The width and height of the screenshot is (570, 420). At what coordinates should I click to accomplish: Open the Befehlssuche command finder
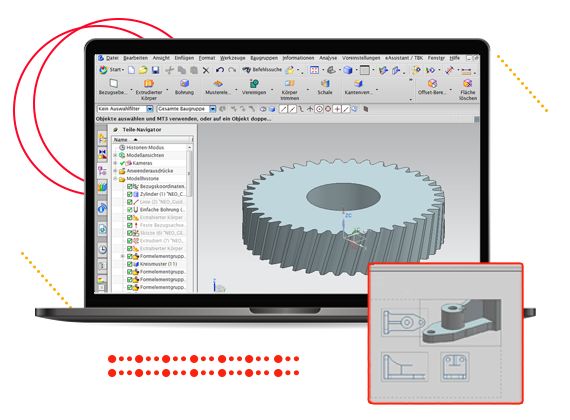tap(262, 69)
